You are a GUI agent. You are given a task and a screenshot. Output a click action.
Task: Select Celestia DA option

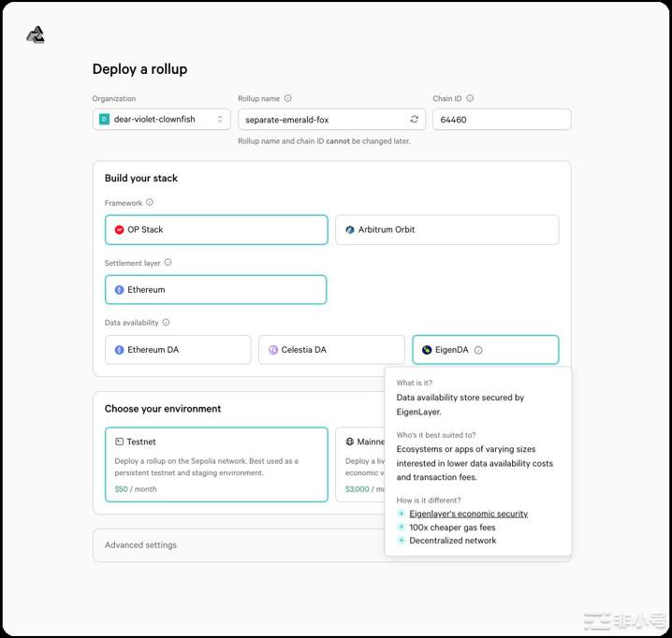point(331,350)
